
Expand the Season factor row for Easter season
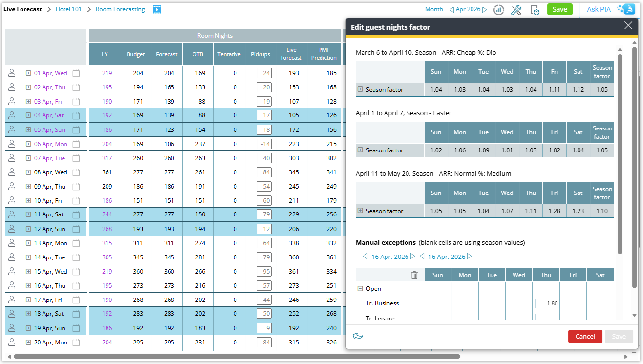coord(360,150)
